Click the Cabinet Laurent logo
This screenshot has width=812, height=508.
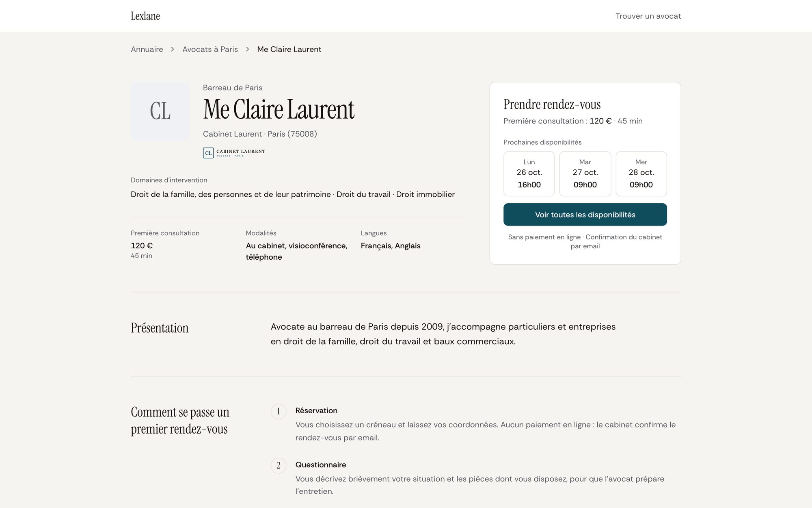point(234,153)
